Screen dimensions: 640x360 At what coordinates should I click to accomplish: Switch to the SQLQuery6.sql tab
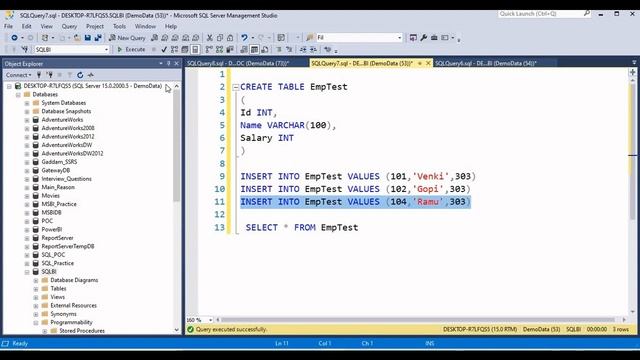[x=486, y=63]
